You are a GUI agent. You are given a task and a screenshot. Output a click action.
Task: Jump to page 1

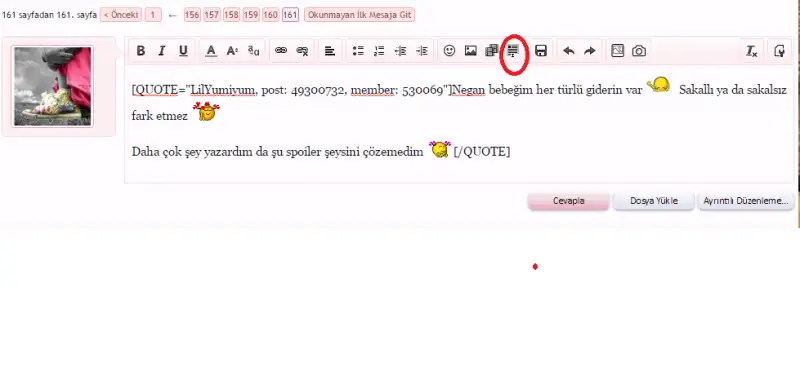(153, 15)
